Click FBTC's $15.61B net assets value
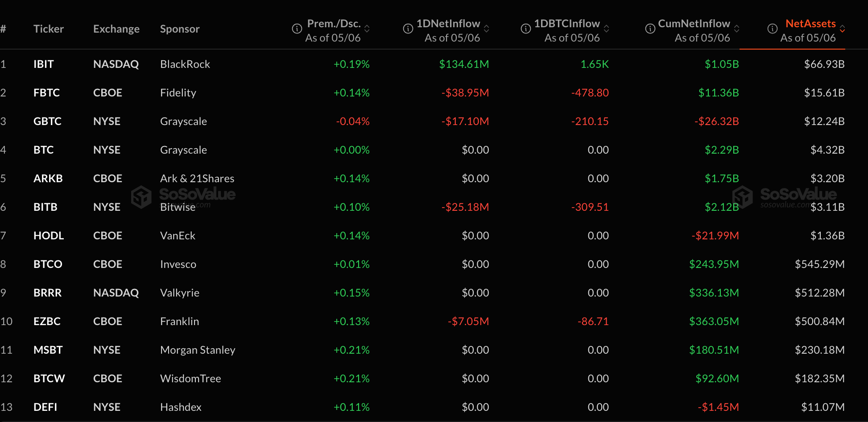Image resolution: width=868 pixels, height=422 pixels. [x=824, y=93]
